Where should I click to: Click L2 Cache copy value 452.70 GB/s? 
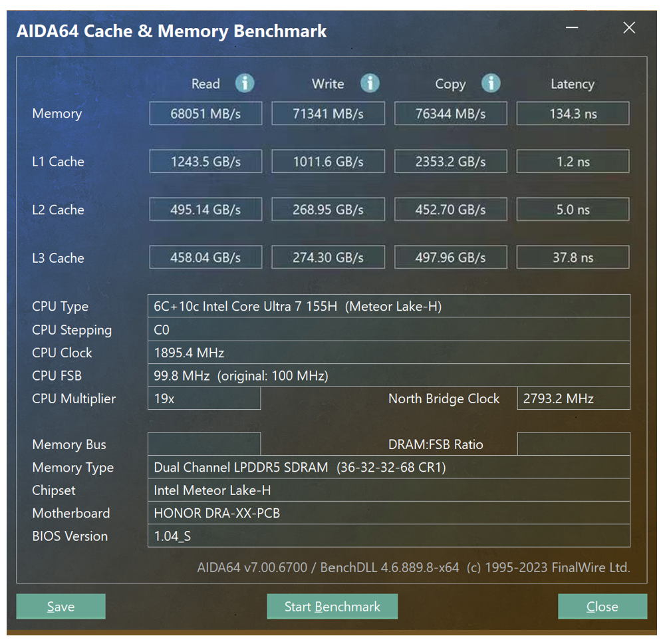pos(450,209)
